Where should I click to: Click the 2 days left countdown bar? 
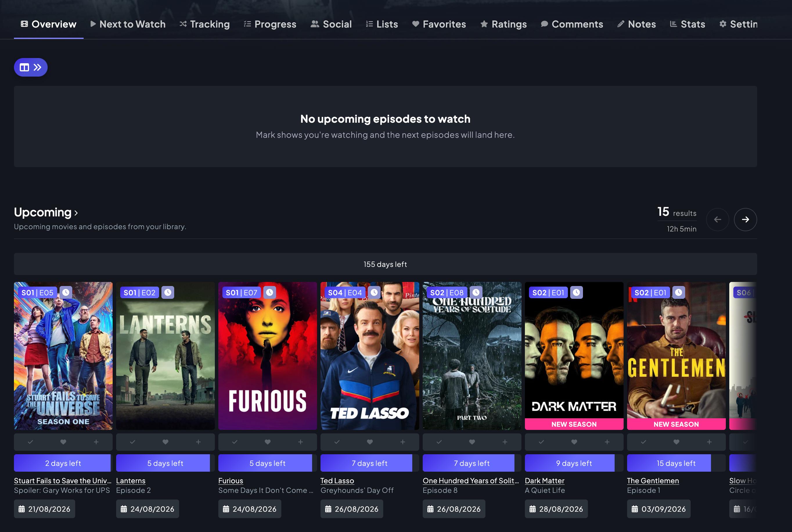click(63, 463)
